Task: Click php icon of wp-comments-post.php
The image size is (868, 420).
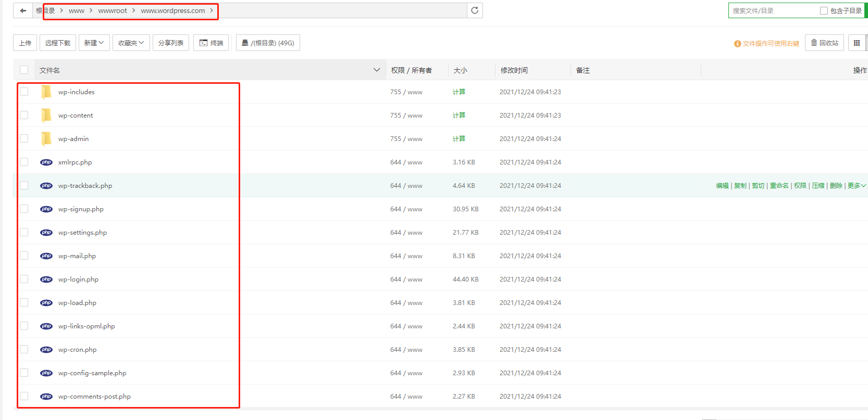Action: (46, 396)
